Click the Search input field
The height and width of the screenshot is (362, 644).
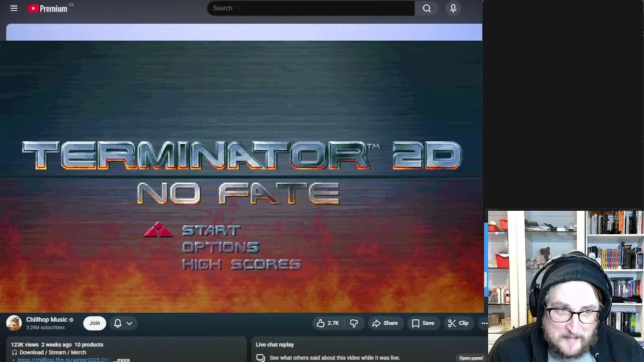[311, 8]
